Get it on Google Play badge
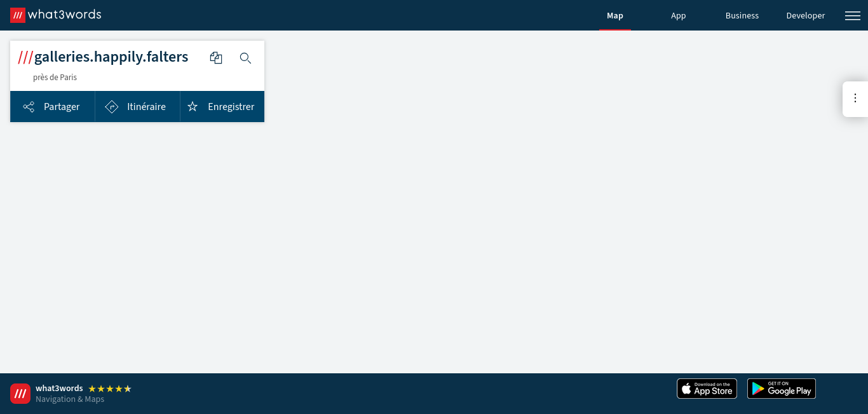The height and width of the screenshot is (414, 868). tap(782, 389)
